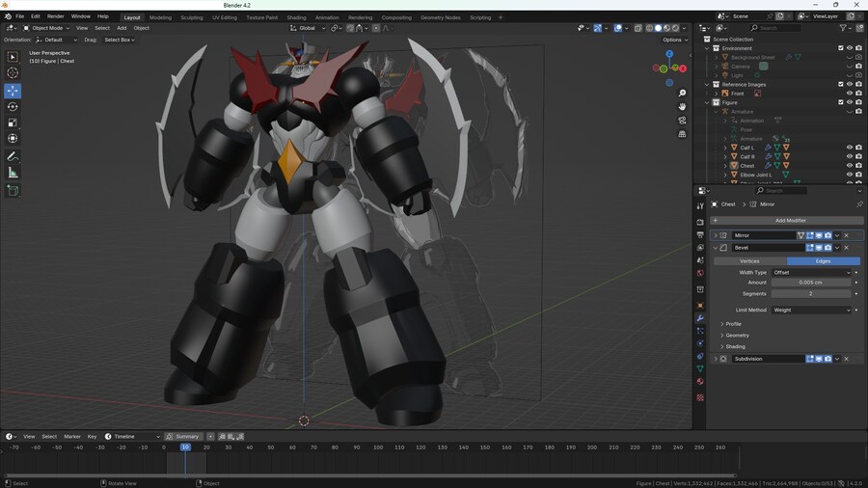Open the Width Type Offset dropdown
Screen dimensions: 868x488
811,273
